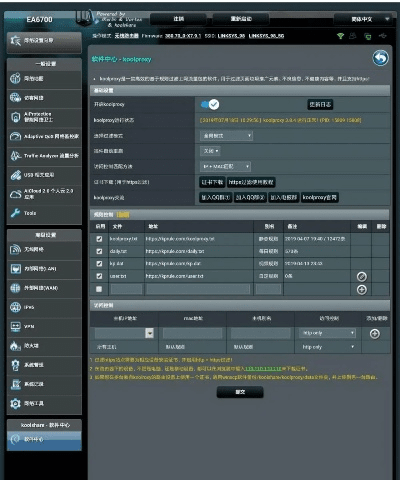Open the AiCloud 2.0 cloud icon
The image size is (400, 480).
[x=16, y=194]
